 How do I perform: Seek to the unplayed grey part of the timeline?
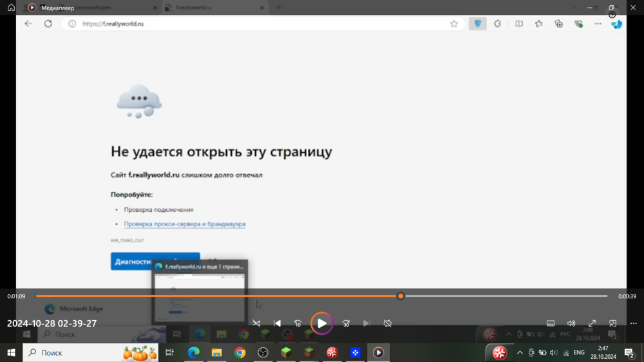tap(506, 296)
